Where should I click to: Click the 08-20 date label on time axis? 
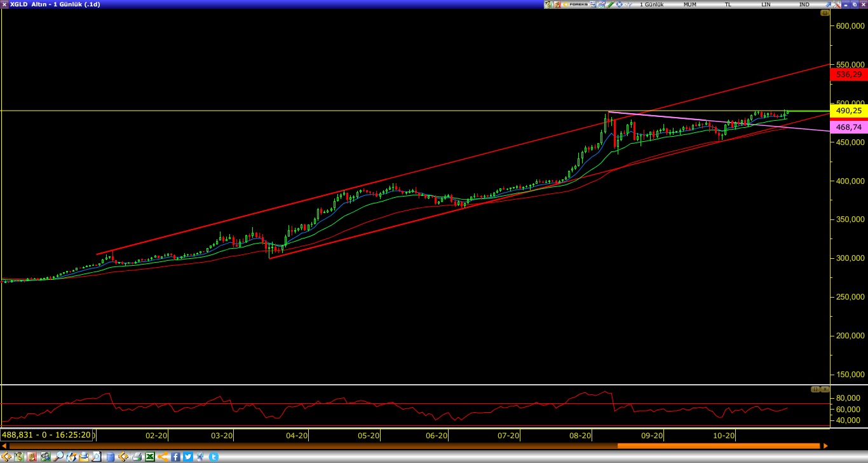[x=580, y=436]
